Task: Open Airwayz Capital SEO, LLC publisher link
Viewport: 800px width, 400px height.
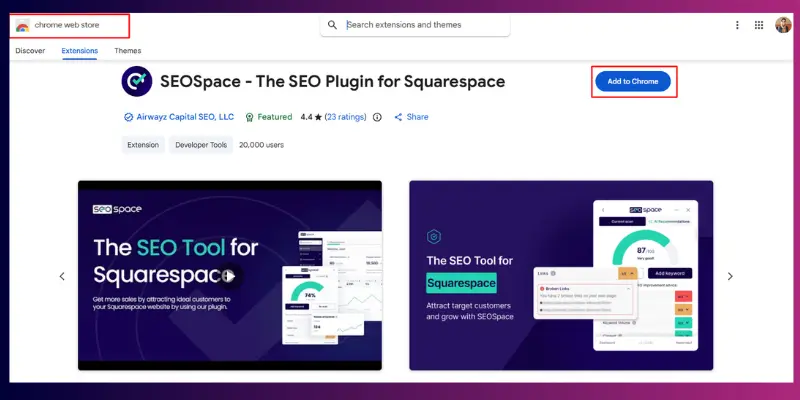Action: (185, 117)
